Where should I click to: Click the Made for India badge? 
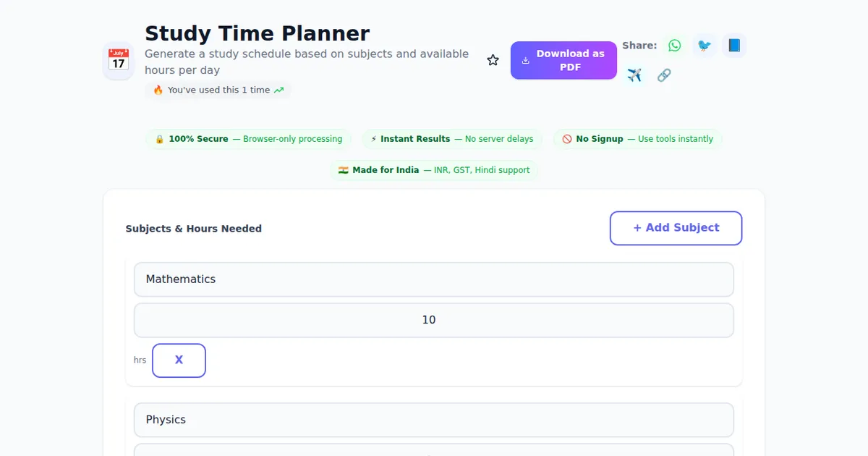tap(434, 170)
